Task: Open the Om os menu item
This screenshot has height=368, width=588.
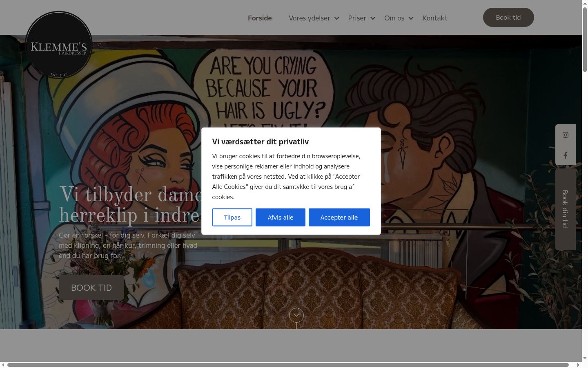Action: 394,18
